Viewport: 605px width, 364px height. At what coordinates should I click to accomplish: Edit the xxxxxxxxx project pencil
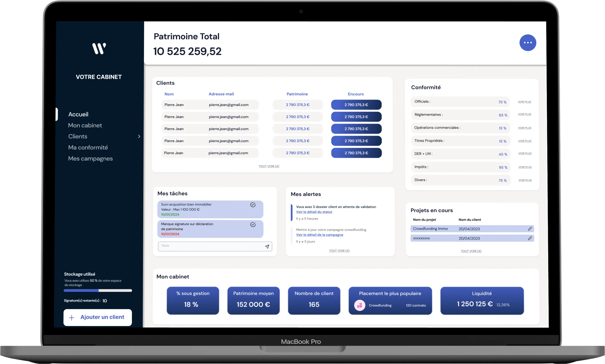(530, 238)
